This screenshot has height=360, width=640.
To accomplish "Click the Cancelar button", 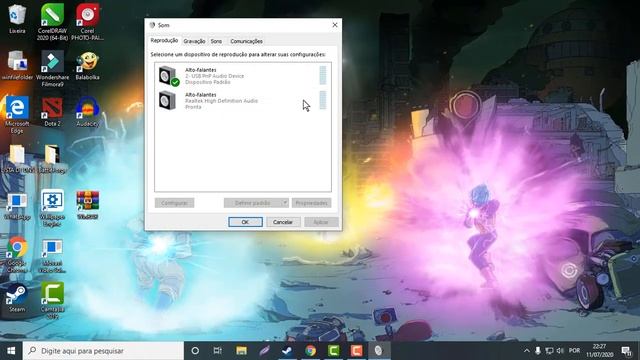I will [x=283, y=222].
